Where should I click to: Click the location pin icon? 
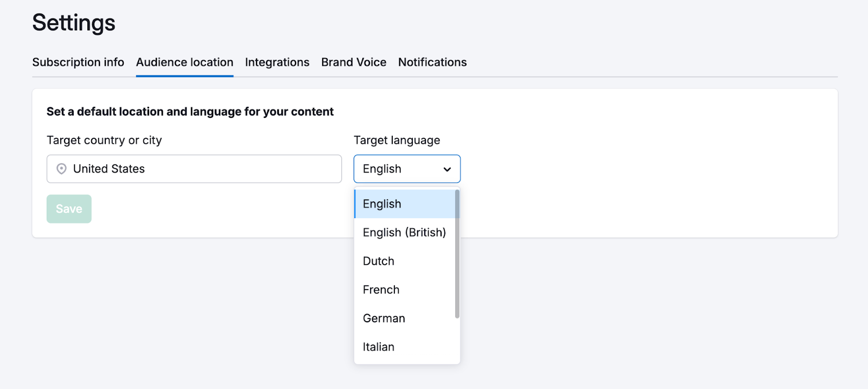click(x=62, y=169)
